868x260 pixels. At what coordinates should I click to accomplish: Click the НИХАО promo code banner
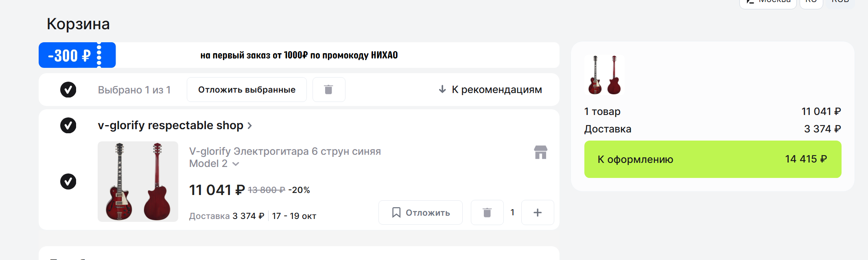pos(299,55)
